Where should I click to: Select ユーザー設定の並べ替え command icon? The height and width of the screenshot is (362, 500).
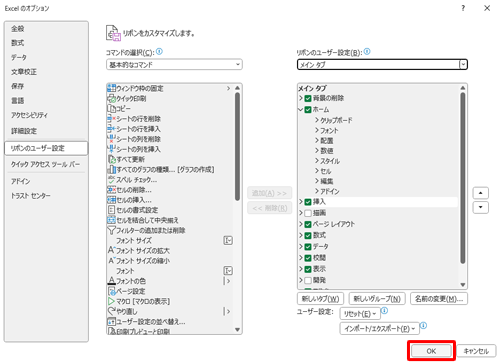coord(111,321)
